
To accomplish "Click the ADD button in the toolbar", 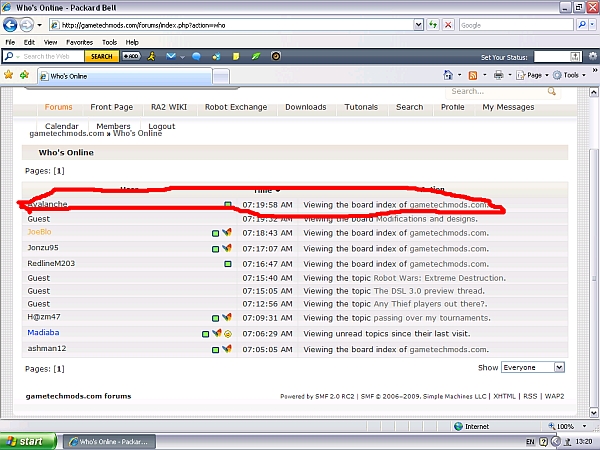I will coord(131,56).
